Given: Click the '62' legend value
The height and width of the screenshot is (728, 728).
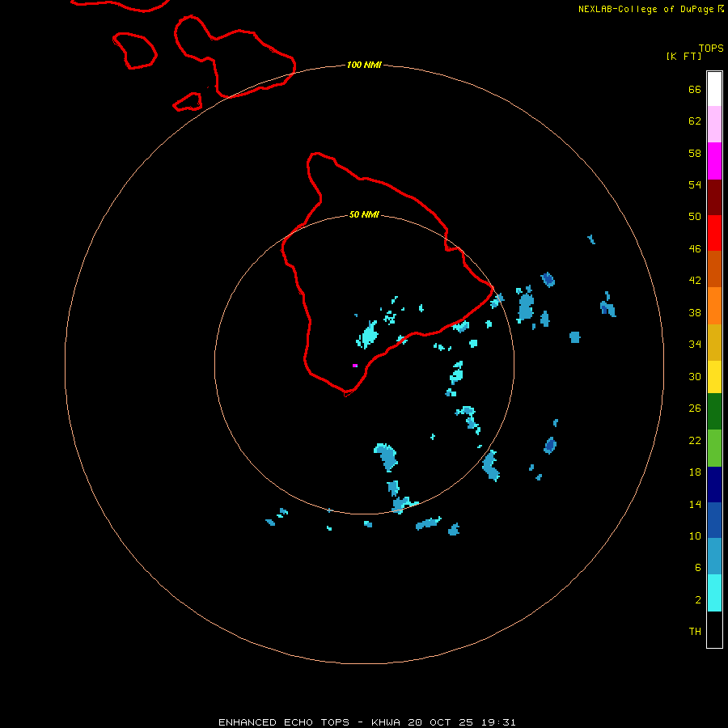Looking at the screenshot, I should click(695, 121).
